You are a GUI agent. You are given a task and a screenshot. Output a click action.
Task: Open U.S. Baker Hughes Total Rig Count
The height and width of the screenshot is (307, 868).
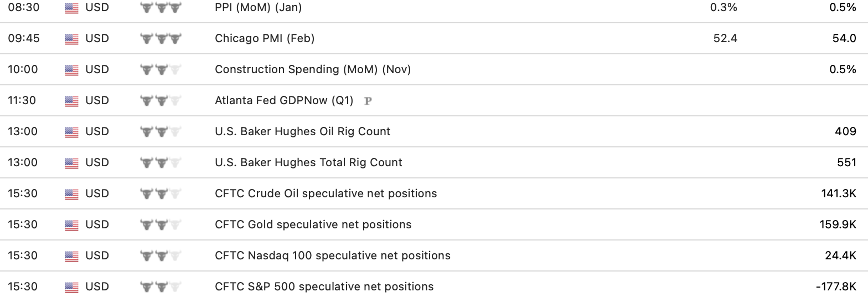(308, 163)
